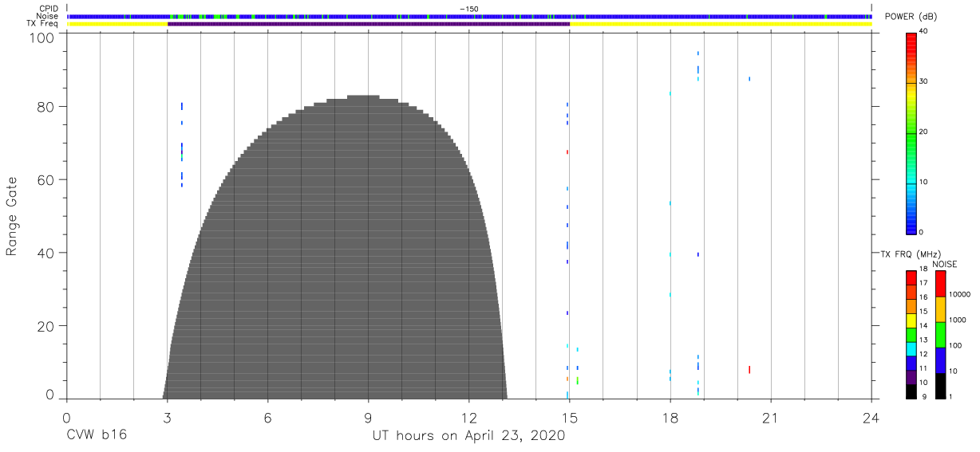This screenshot has width=980, height=452.
Task: Click the purple segment of TX Freq bar
Action: click(x=369, y=24)
